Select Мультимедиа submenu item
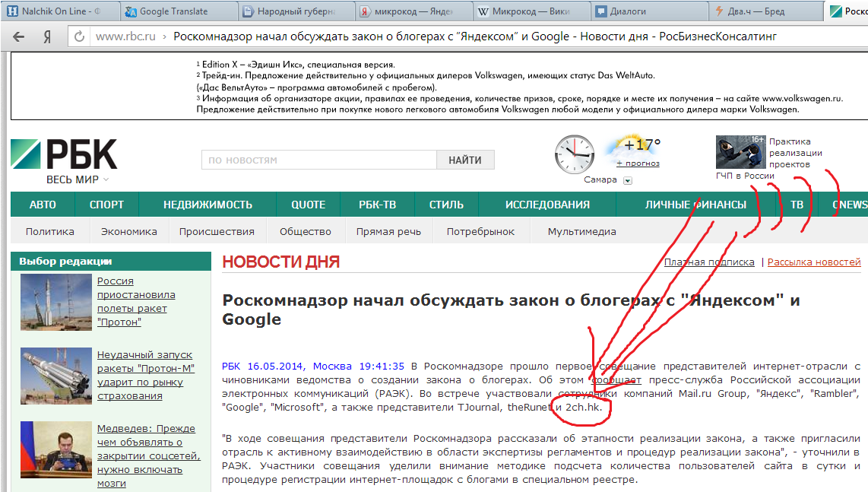This screenshot has height=492, width=868. tap(581, 232)
